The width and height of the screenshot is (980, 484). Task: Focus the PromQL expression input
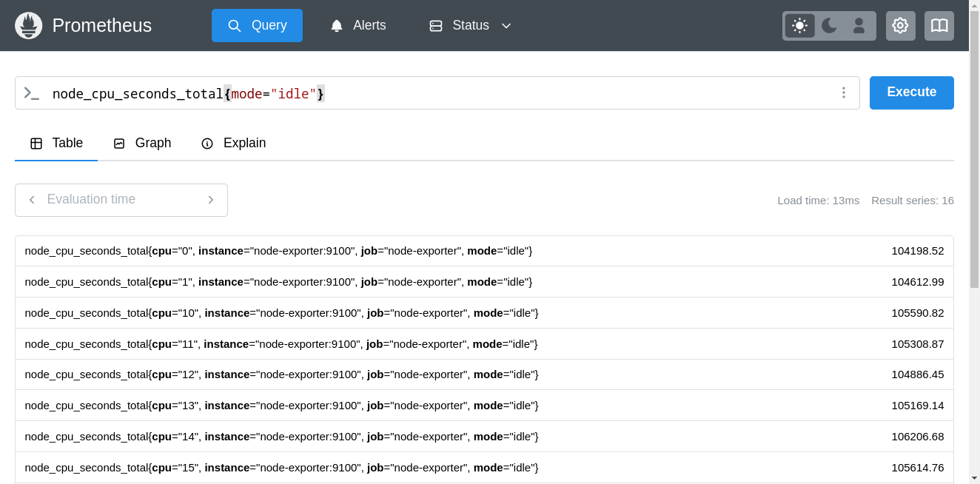tap(437, 93)
